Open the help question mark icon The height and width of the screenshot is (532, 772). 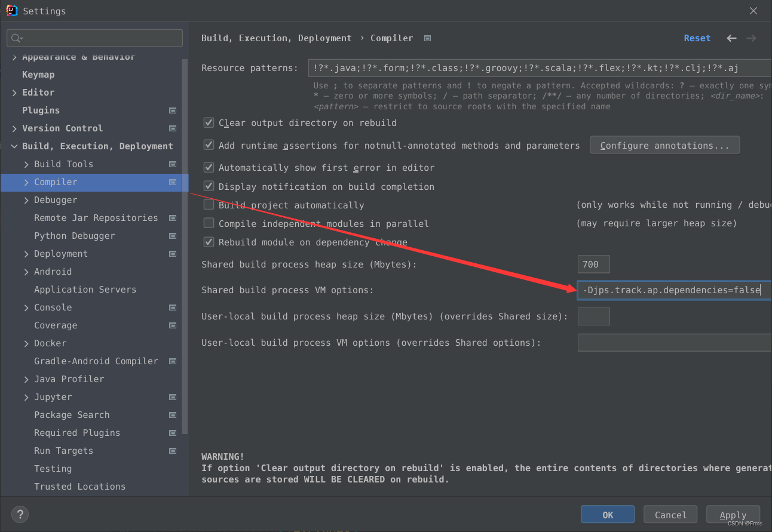pyautogui.click(x=20, y=514)
